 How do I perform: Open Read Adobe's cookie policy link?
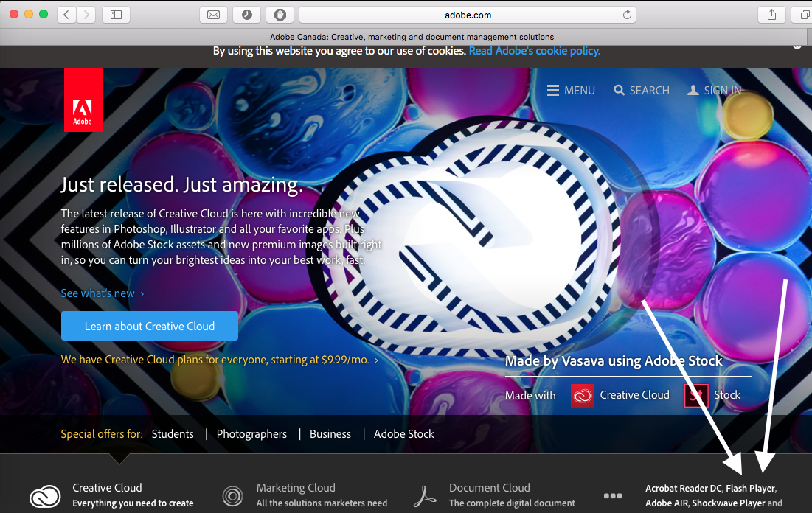[535, 51]
